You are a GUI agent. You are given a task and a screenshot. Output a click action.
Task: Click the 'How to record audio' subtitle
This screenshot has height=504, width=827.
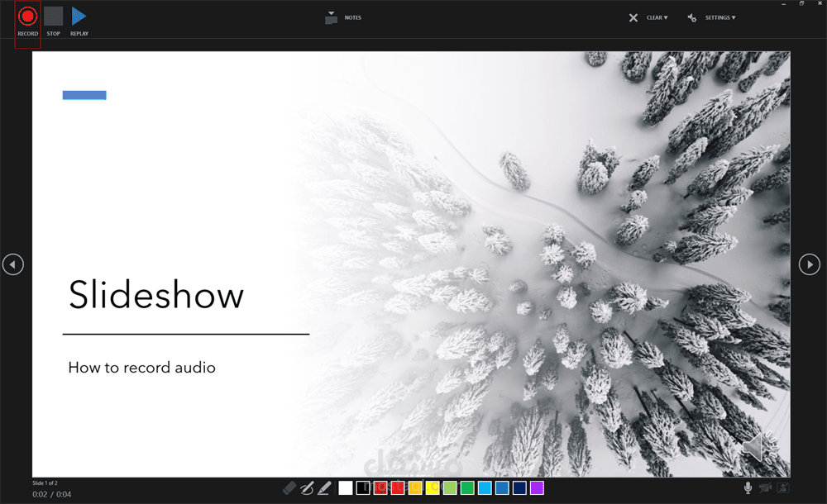pyautogui.click(x=142, y=368)
